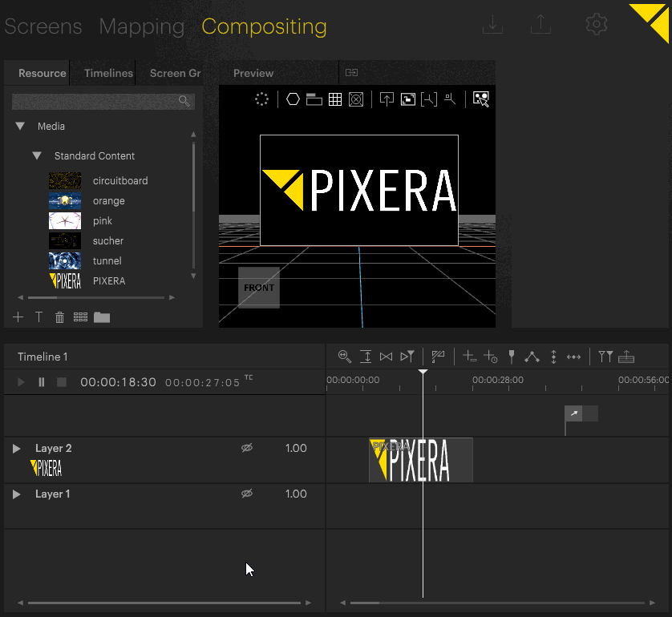Click resource list horizontal scroll left arrow
This screenshot has height=617, width=672.
[x=20, y=297]
